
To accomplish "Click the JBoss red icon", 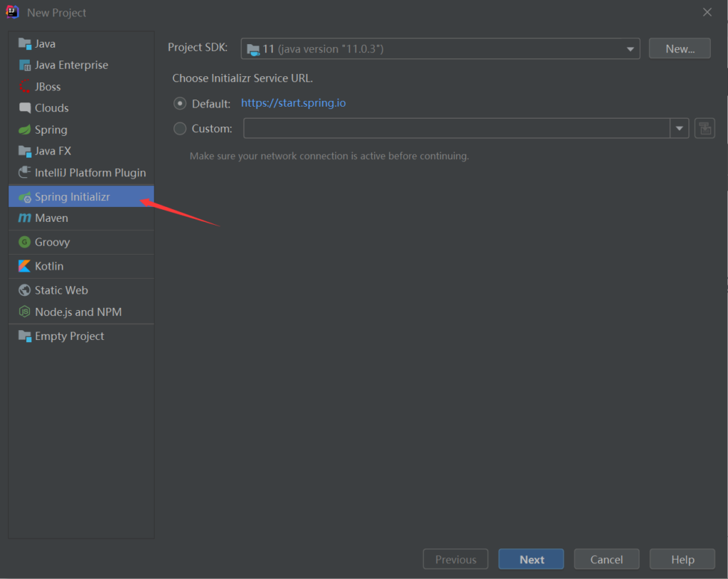I will [x=25, y=87].
